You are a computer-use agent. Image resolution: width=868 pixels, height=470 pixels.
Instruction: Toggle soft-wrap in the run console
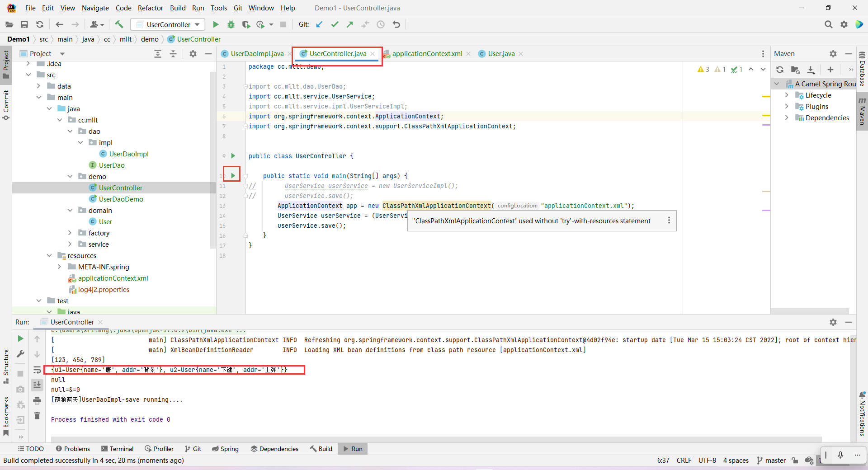click(37, 370)
